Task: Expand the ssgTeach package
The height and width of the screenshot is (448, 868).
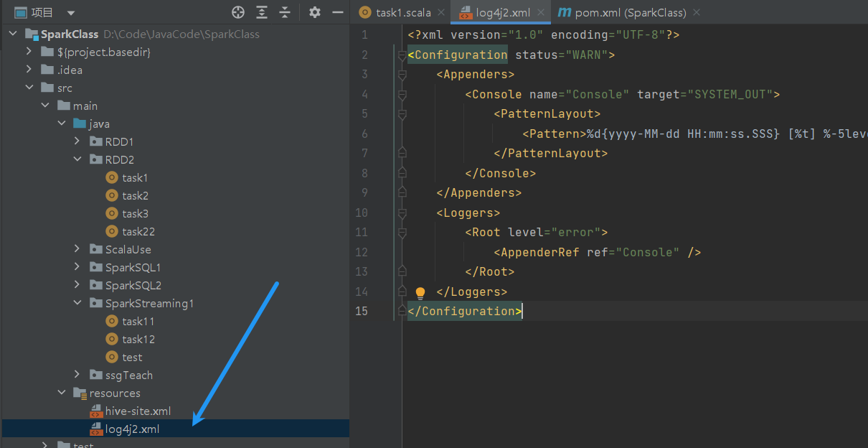Action: click(77, 375)
